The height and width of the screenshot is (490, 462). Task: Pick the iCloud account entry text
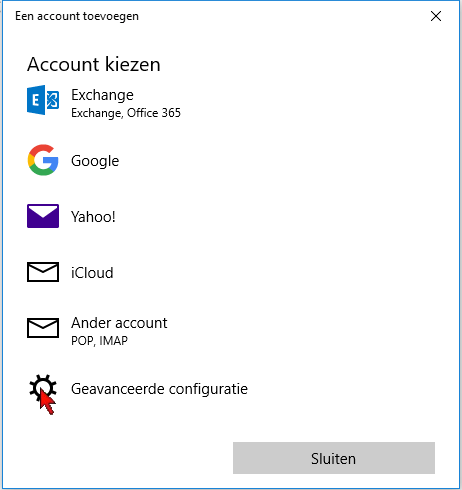92,273
